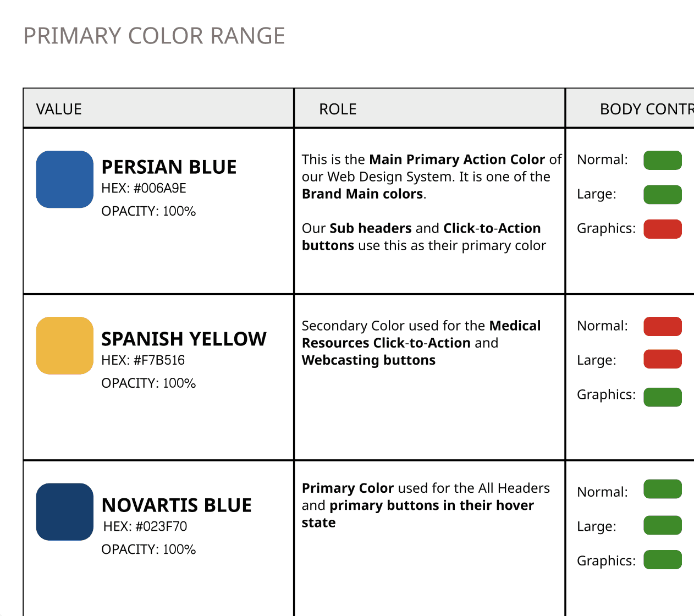Click Persian Blue's red Graphics contrast indicator

(x=663, y=229)
